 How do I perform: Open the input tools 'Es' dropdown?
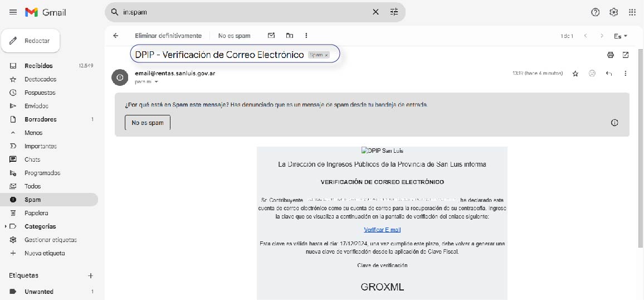620,36
